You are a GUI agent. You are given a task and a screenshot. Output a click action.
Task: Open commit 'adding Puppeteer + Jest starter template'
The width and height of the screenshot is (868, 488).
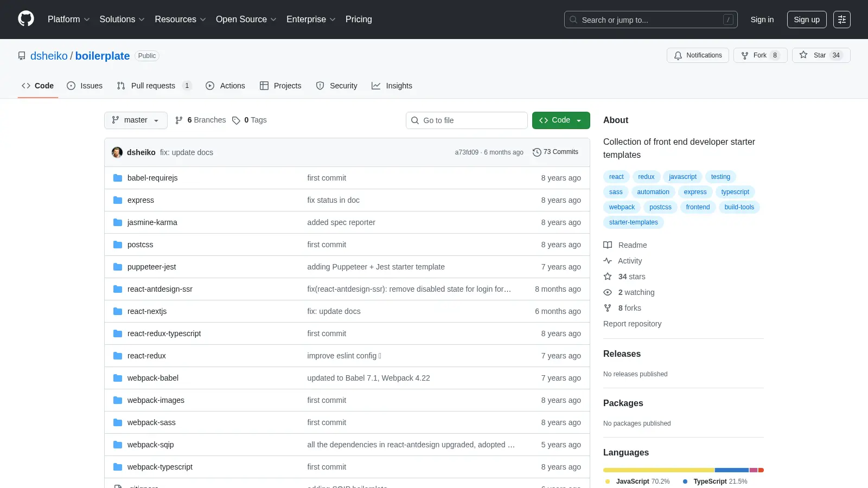click(376, 267)
